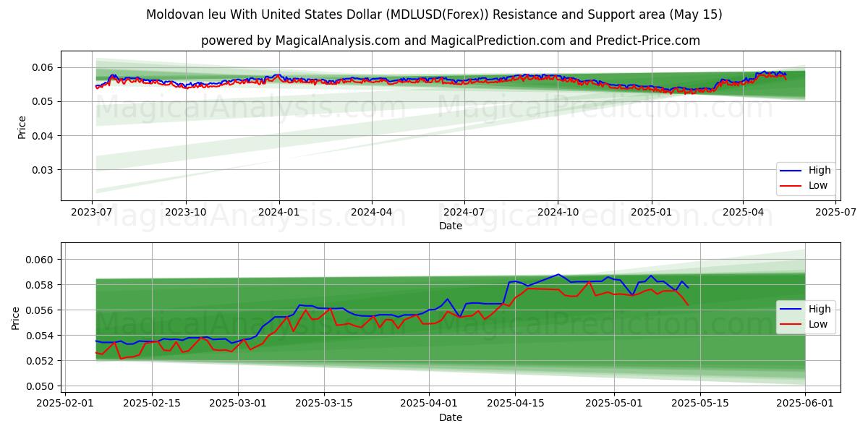Click the '0.06' y-axis label on top chart
Viewport: 868px width, 434px height.
(x=44, y=67)
